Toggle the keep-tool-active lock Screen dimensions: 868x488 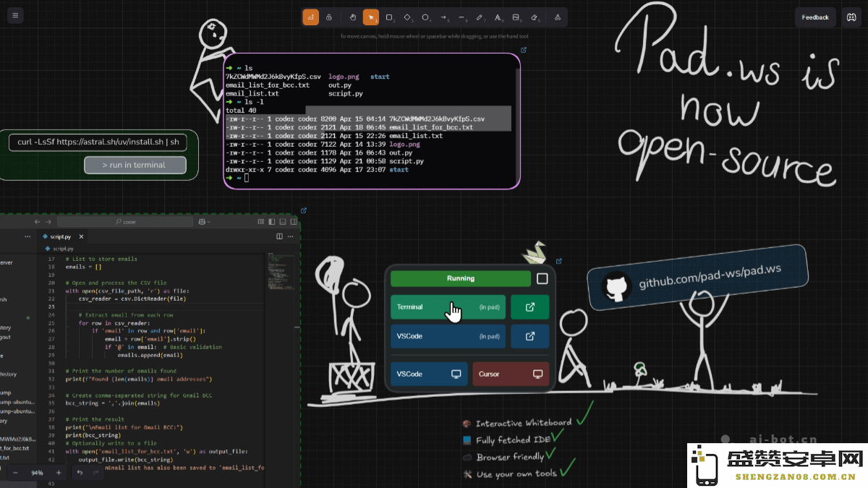[329, 17]
